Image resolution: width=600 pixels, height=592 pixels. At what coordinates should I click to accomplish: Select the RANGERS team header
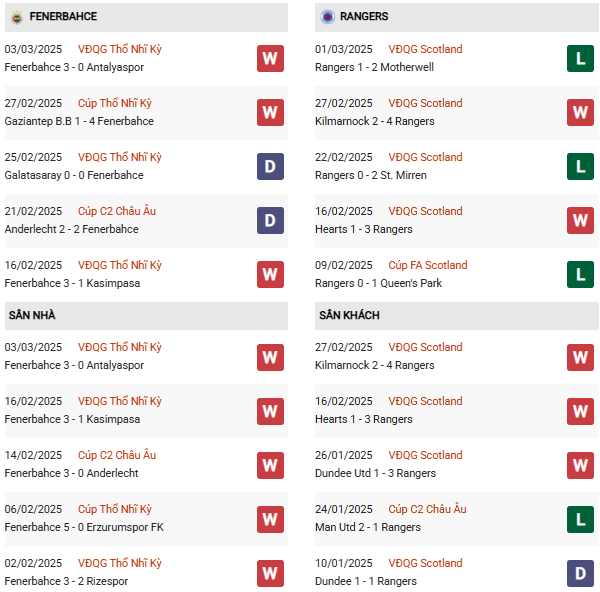[364, 17]
